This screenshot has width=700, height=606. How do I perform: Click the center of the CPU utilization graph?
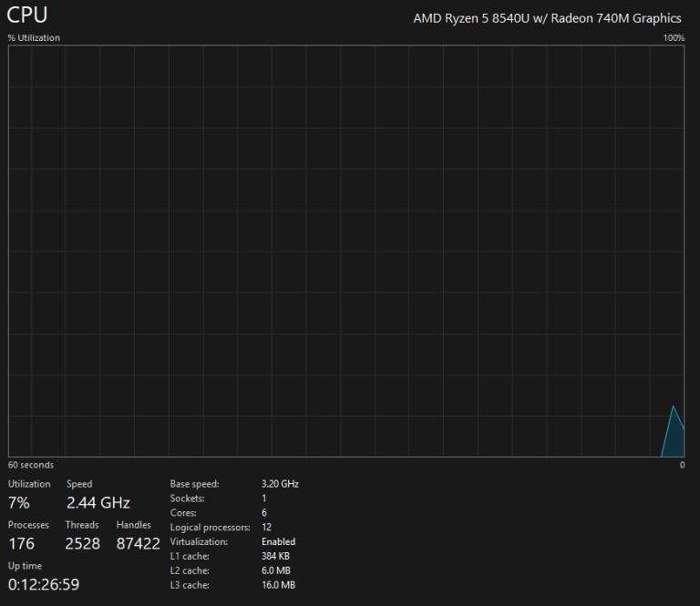[x=346, y=251]
